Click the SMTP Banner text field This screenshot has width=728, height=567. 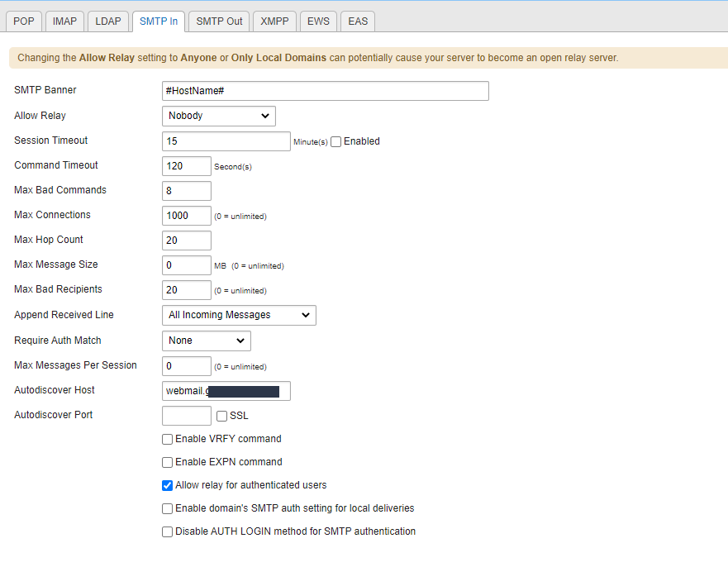pyautogui.click(x=325, y=90)
